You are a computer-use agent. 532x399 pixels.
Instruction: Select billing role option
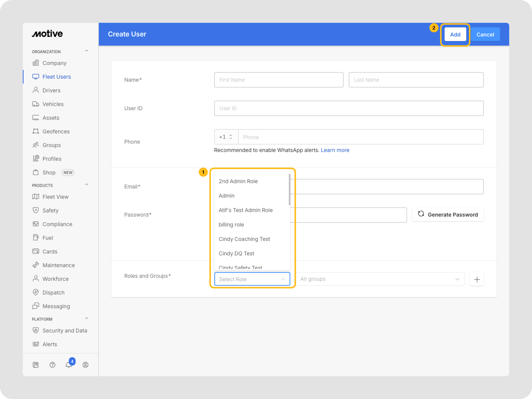click(x=231, y=225)
